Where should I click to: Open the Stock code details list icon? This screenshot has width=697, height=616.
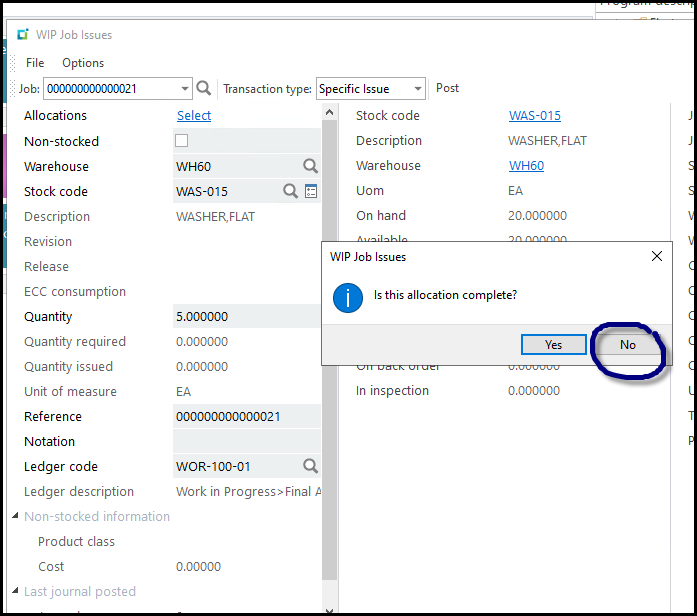tap(311, 191)
